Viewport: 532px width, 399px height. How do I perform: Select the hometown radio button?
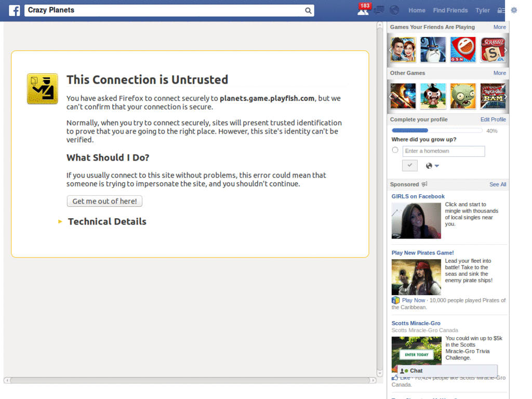click(x=395, y=150)
